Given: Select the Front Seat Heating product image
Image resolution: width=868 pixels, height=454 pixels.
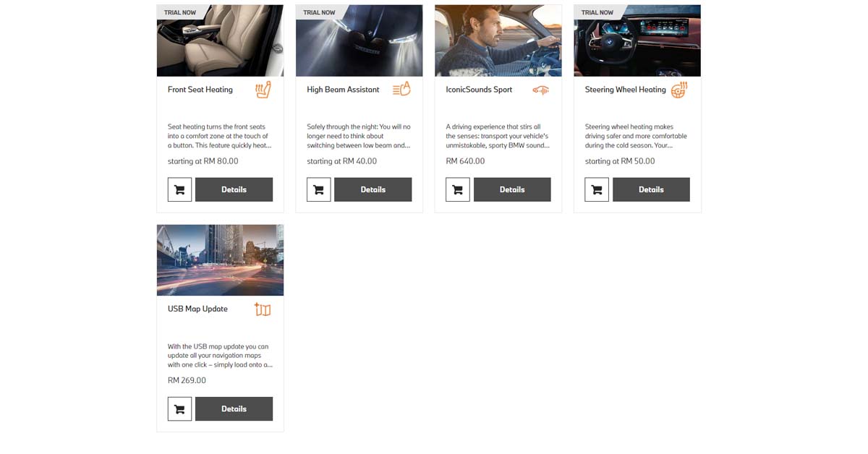Looking at the screenshot, I should [220, 40].
